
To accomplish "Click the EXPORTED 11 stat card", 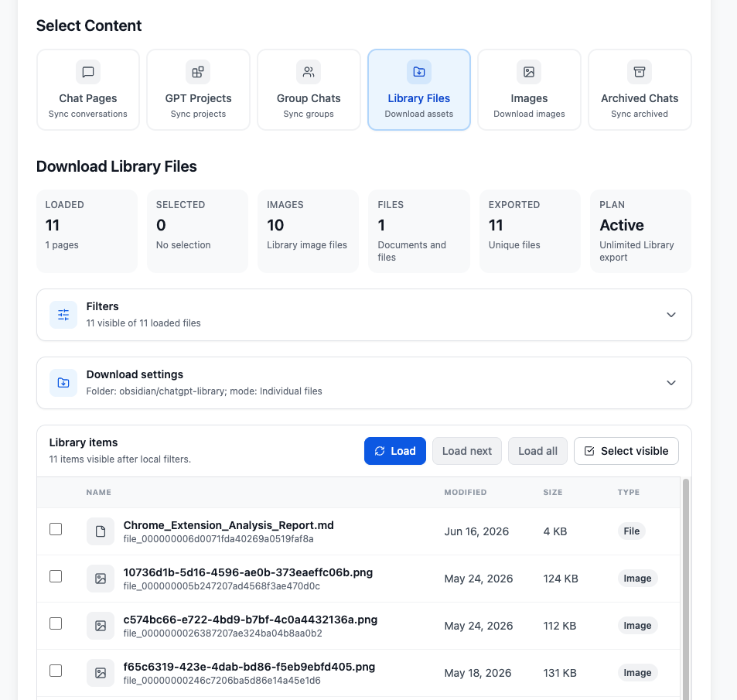I will coord(530,230).
